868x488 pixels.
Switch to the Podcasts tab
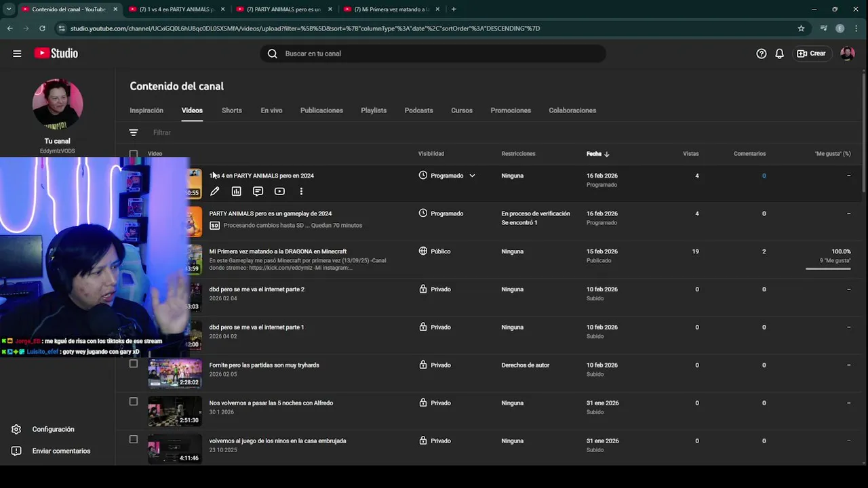418,110
